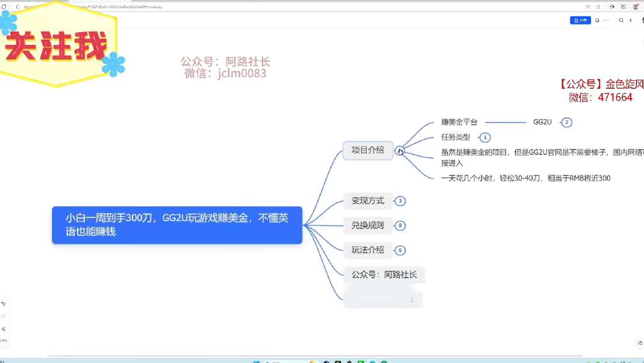Select the 玩法介绍 node
Viewport: 644px width, 363px height.
click(x=368, y=250)
